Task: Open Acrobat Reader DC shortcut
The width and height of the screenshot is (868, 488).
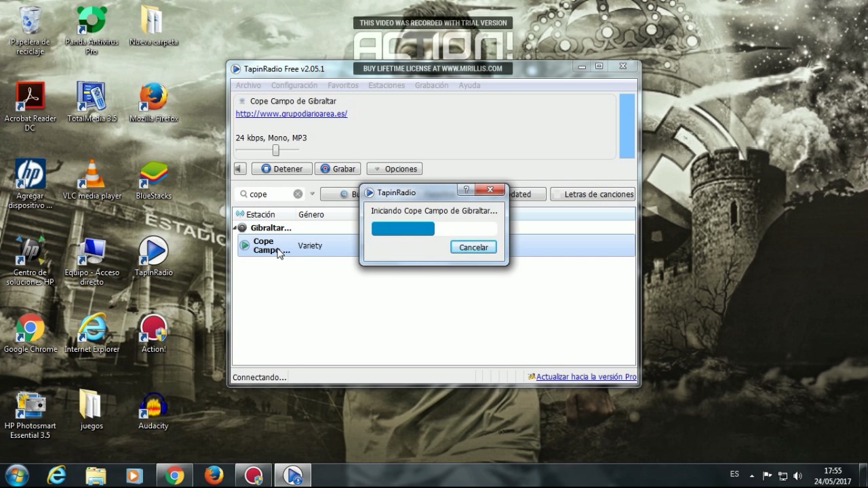Action: tap(30, 107)
